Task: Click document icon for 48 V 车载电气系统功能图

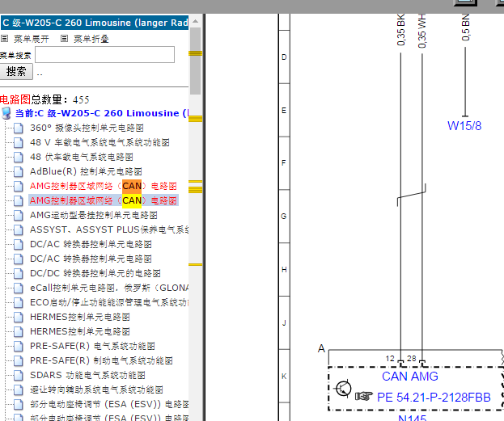Action: click(x=19, y=142)
